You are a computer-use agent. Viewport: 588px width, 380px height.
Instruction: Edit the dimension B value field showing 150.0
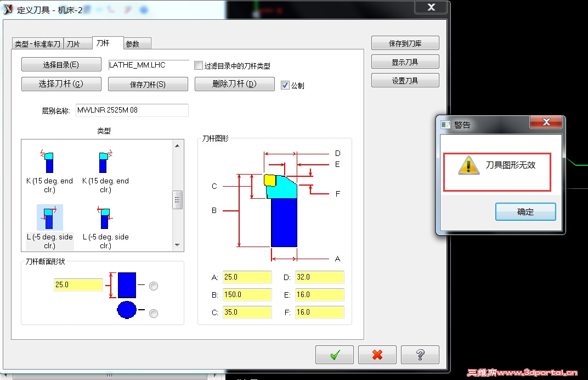tap(247, 295)
